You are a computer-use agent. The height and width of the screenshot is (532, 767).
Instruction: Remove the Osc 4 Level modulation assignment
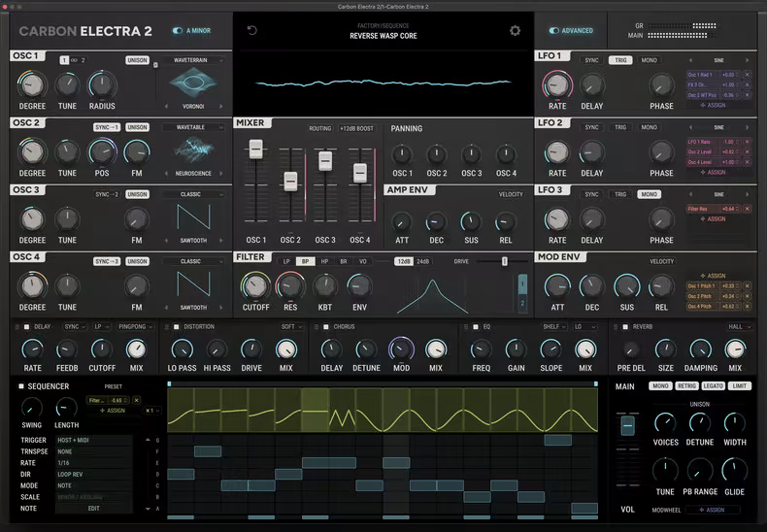coord(747,162)
